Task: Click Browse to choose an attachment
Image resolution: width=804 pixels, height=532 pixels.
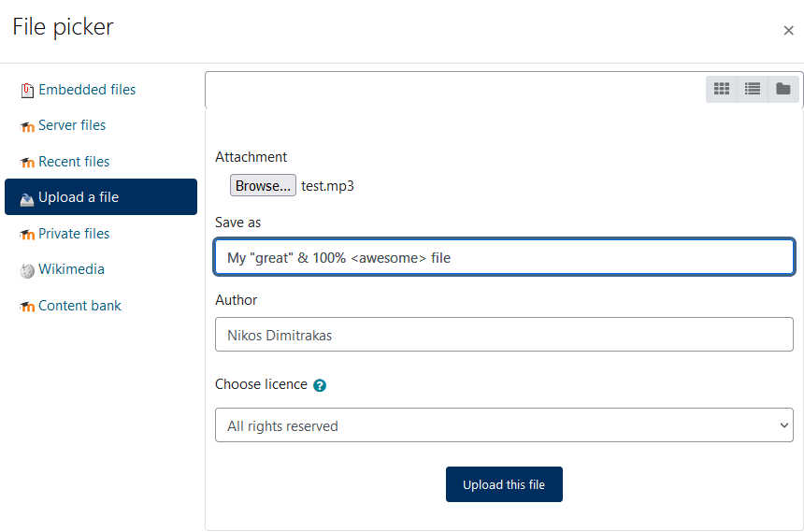Action: tap(263, 186)
